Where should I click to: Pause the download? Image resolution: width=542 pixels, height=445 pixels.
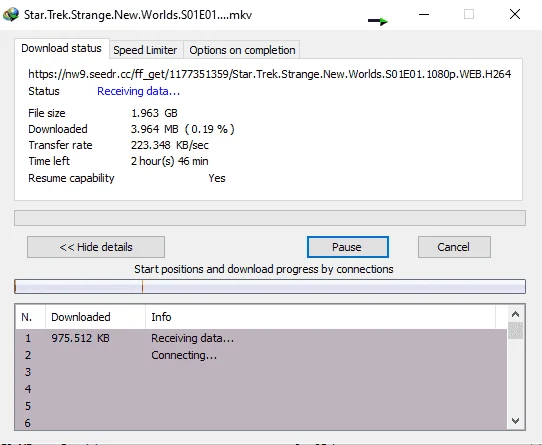[x=348, y=247]
